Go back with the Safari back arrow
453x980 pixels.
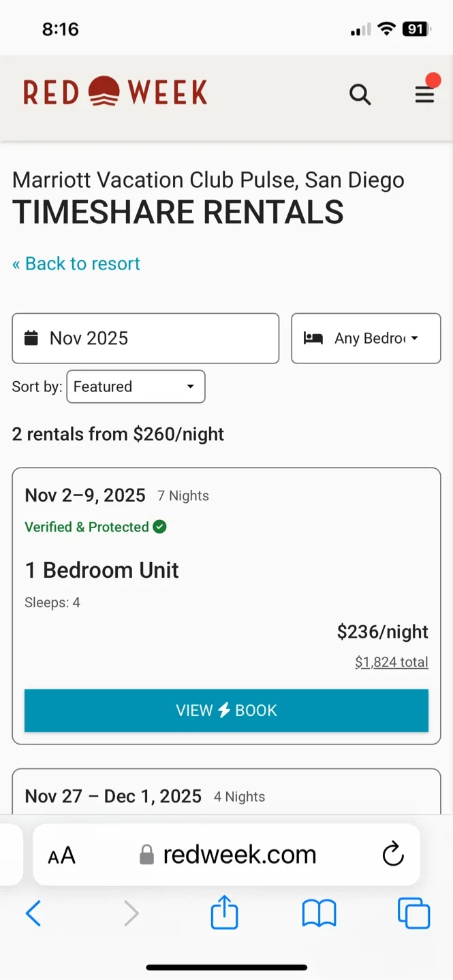coord(33,913)
